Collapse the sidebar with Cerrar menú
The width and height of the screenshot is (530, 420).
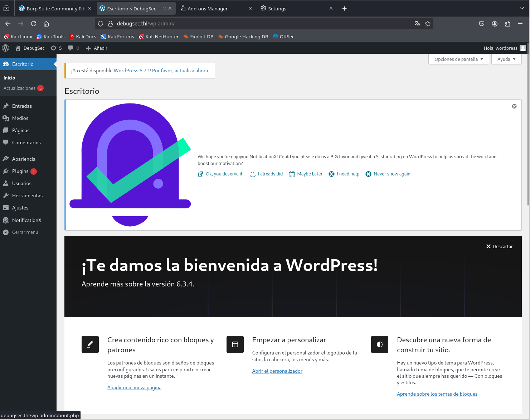tap(25, 232)
